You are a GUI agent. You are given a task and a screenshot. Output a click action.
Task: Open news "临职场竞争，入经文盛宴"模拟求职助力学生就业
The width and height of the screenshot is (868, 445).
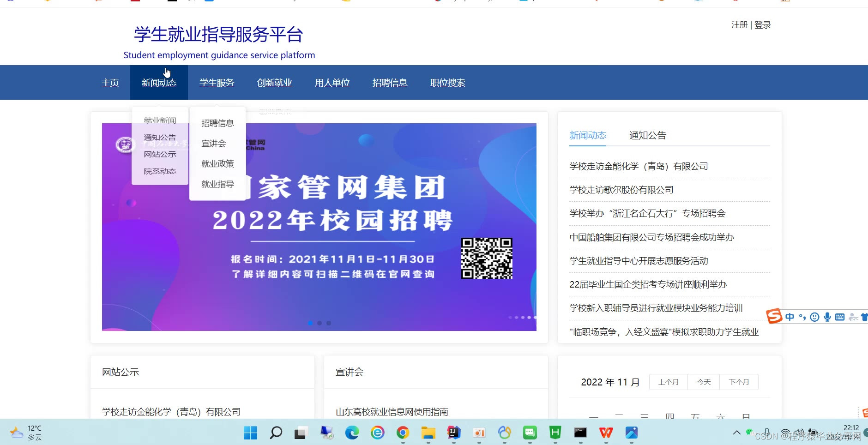tap(664, 332)
